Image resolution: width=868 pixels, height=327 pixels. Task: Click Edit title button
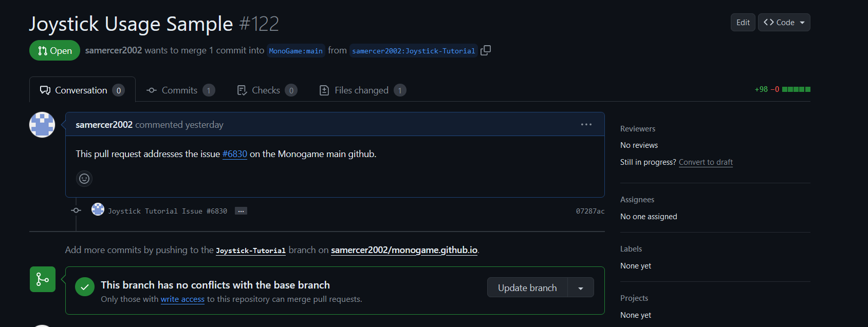click(743, 23)
